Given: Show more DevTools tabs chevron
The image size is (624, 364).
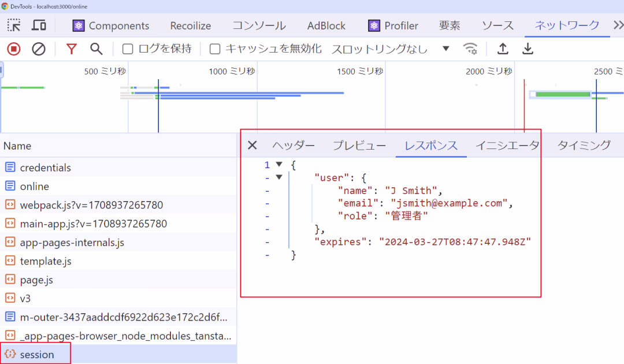Looking at the screenshot, I should pyautogui.click(x=618, y=25).
